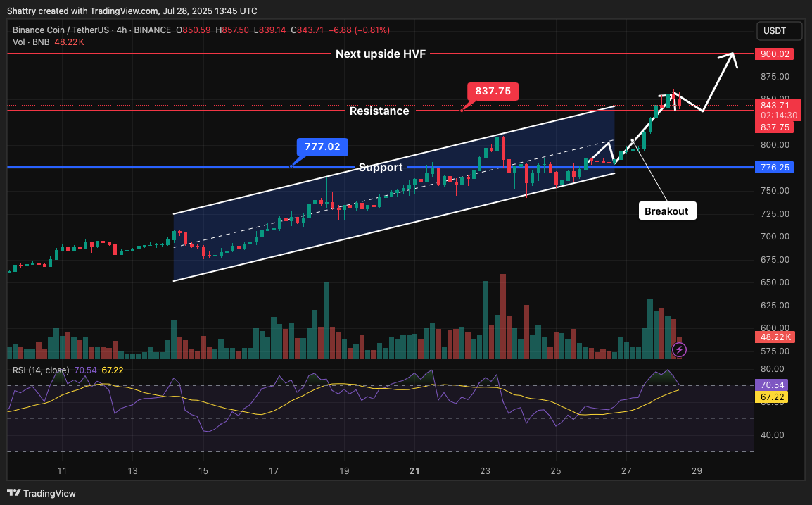
Task: Click the L839.14 low value
Action: tap(269, 30)
